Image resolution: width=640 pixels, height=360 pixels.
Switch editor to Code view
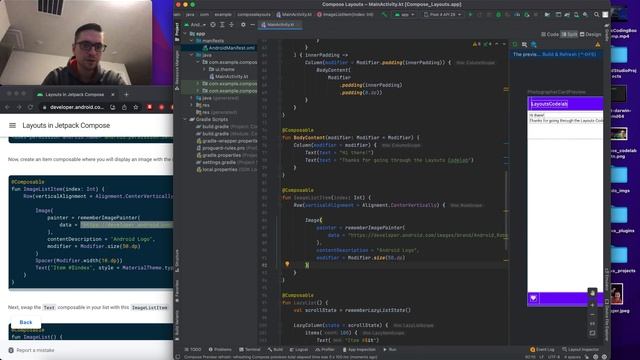click(x=550, y=34)
